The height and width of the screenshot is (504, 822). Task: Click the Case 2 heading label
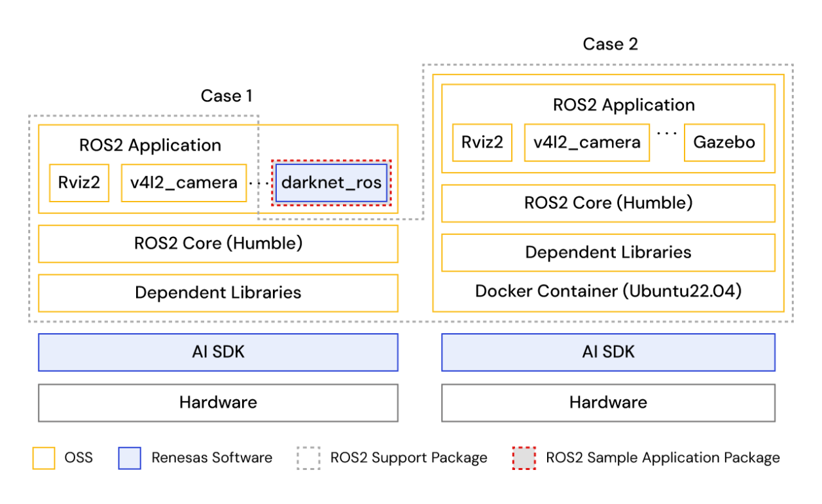(609, 44)
